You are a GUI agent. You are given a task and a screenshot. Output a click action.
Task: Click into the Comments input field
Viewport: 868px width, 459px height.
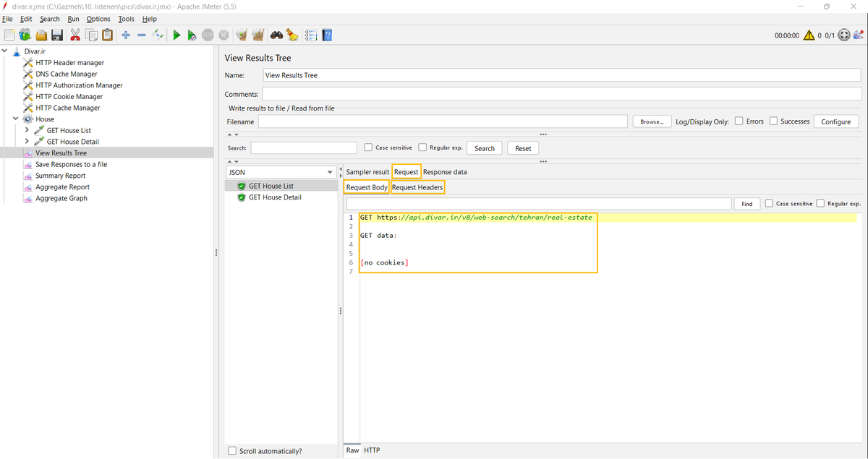(x=561, y=94)
